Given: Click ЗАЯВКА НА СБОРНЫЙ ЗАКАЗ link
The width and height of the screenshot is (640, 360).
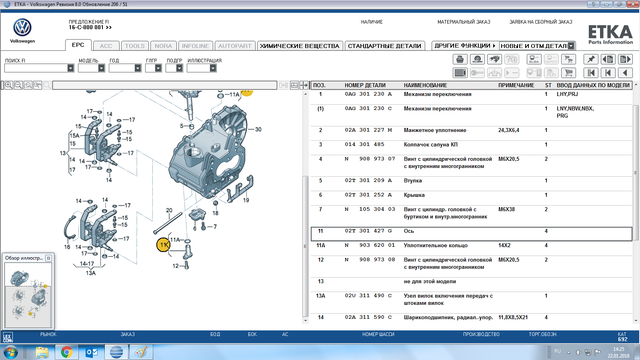Looking at the screenshot, I should pos(541,22).
